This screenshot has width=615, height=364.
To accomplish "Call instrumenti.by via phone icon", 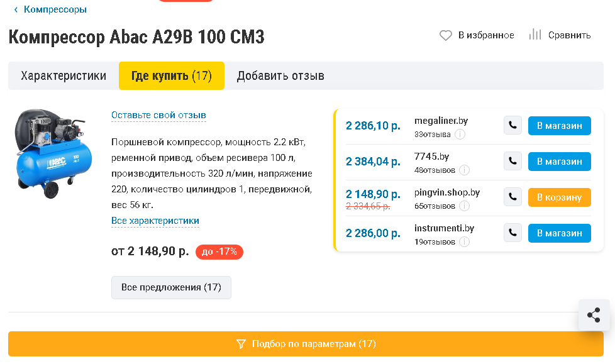I will [512, 233].
